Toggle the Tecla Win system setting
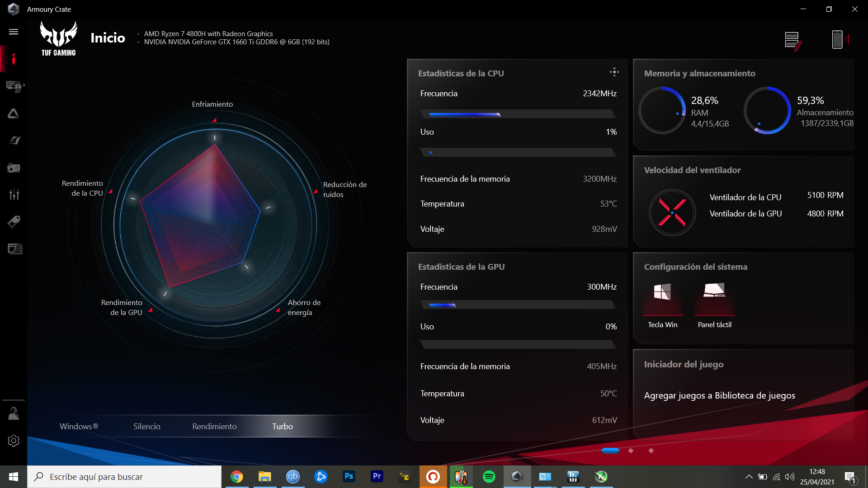The image size is (868, 488). (662, 305)
